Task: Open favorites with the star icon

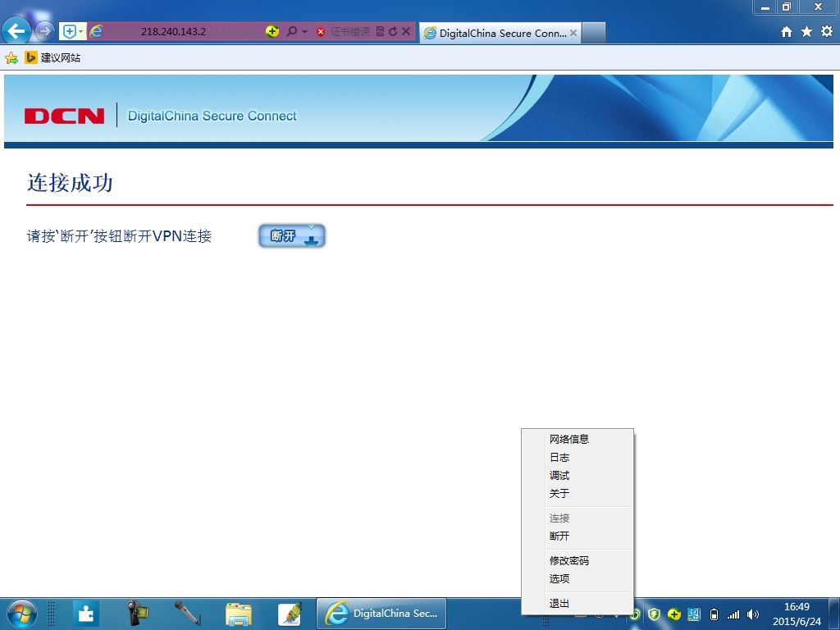Action: click(806, 32)
